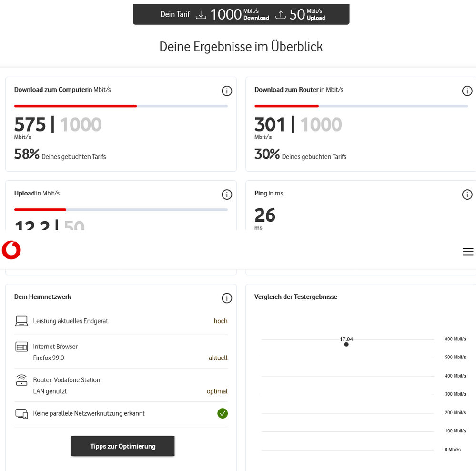Screen dimensions: 476x471
Task: Click the 17.04 data point in chart
Action: click(346, 344)
